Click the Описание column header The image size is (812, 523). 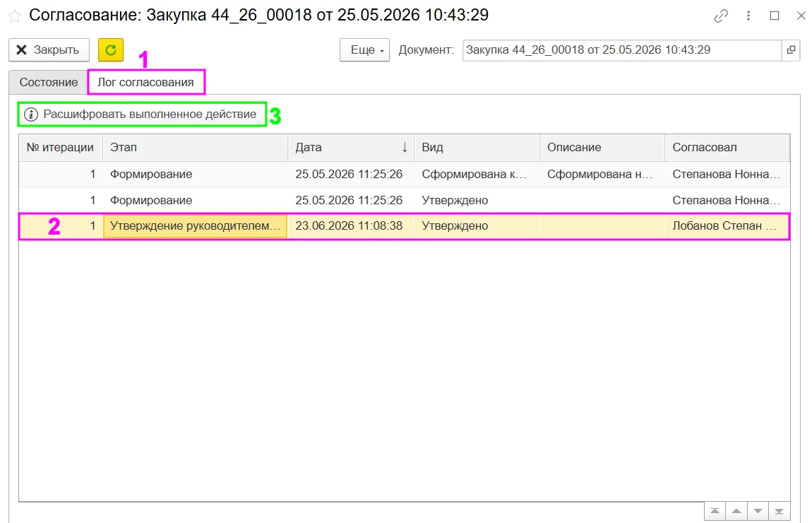click(x=602, y=148)
